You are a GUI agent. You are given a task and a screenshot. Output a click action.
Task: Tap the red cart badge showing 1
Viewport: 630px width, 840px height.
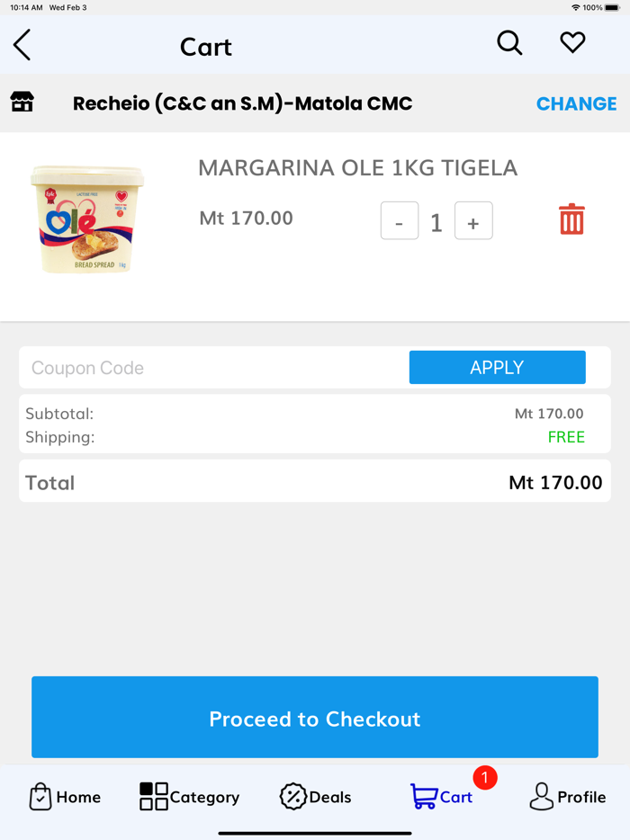(x=485, y=779)
